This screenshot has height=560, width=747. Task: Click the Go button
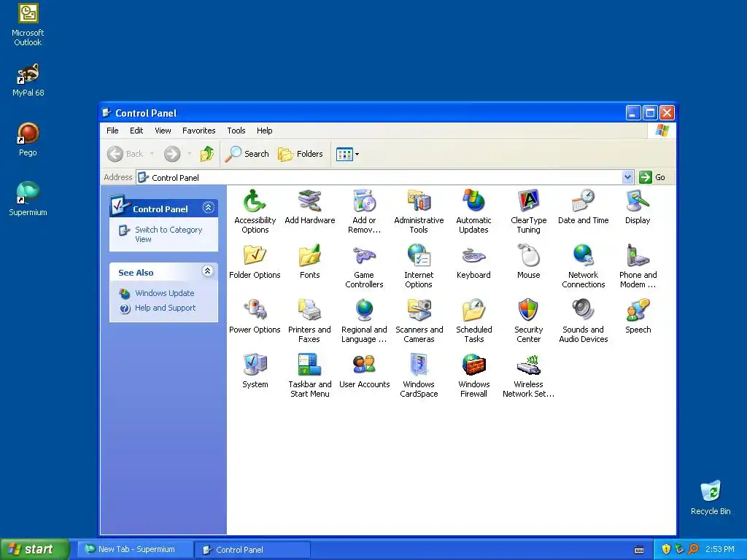click(653, 177)
